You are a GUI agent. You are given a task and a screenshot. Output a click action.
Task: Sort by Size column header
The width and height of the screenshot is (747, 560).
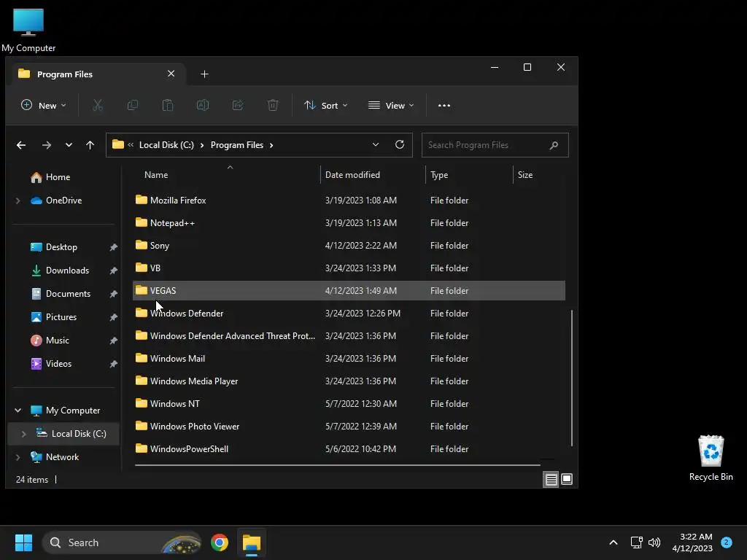click(x=525, y=175)
